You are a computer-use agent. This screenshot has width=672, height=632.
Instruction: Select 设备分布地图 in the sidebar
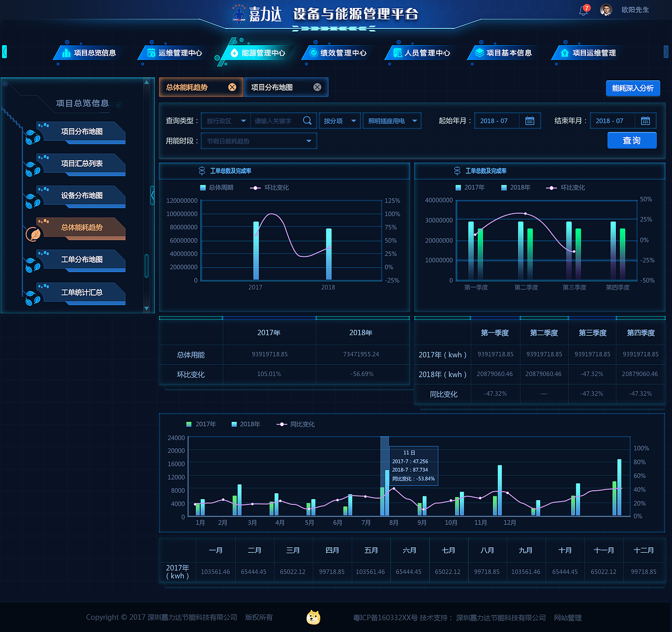tap(81, 196)
